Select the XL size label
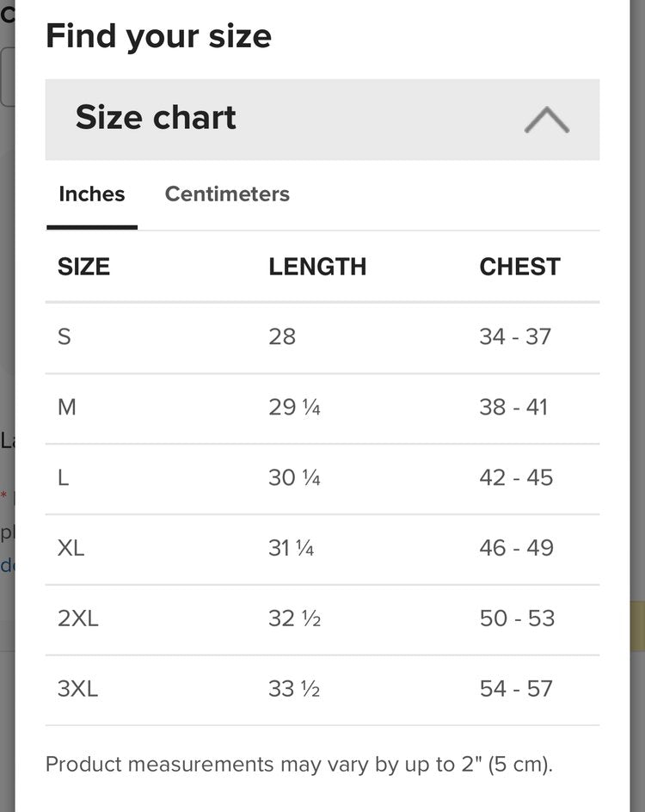Screen dimensions: 645x812 tap(71, 548)
